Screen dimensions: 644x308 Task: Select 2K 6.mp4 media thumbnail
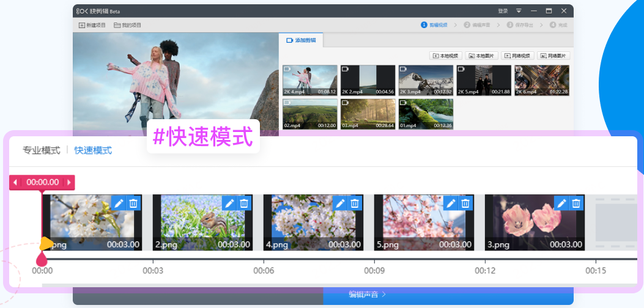point(542,80)
